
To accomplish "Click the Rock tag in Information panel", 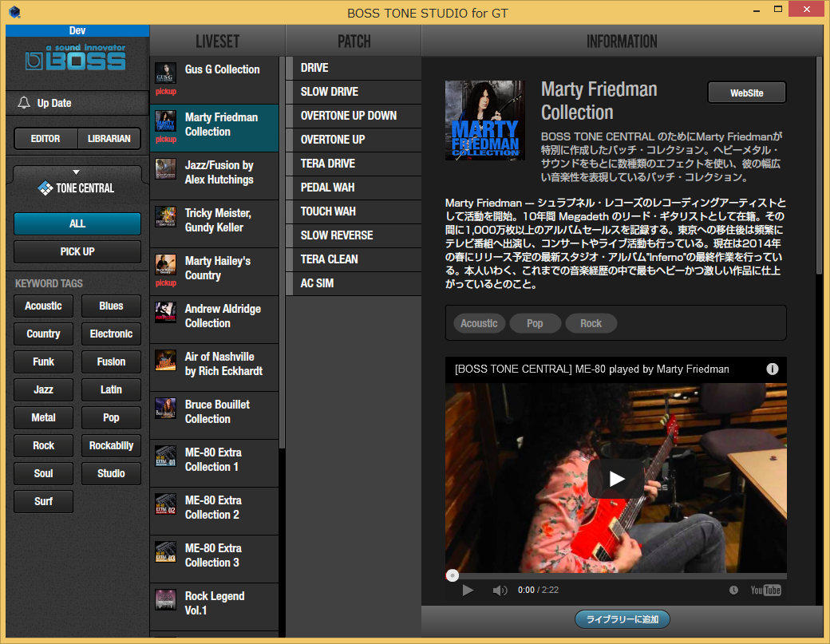I will 591,323.
